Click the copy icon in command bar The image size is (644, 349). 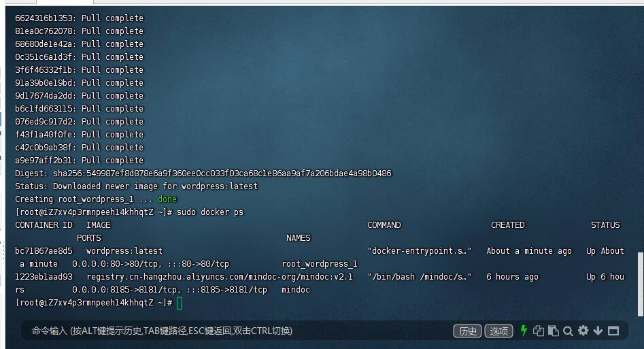(x=539, y=331)
